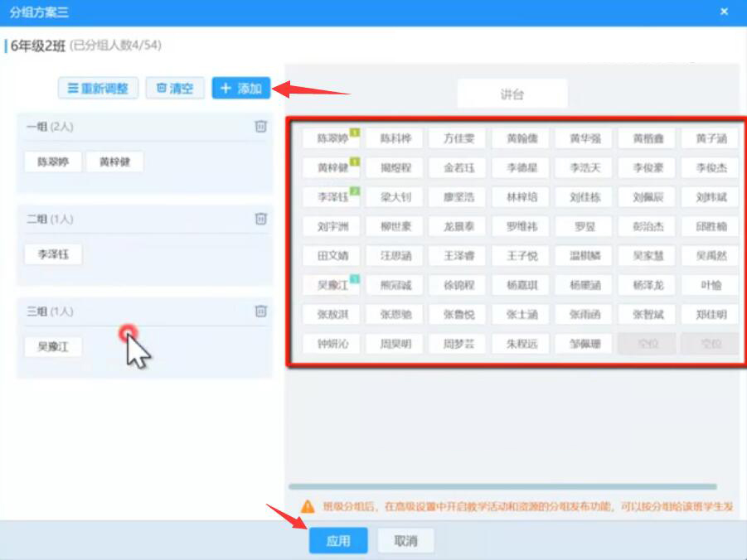Screen dimensions: 747x560
Task: Select seat 黄梓健 in the seating chart
Action: click(x=332, y=167)
